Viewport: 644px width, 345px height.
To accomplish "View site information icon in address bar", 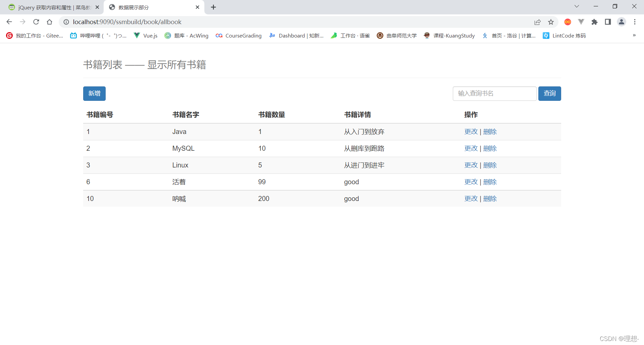I will 66,22.
